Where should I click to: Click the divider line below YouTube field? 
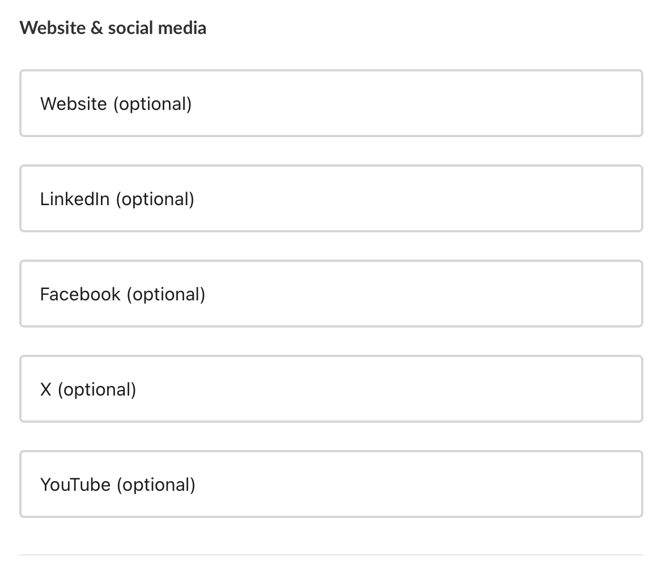click(x=330, y=554)
